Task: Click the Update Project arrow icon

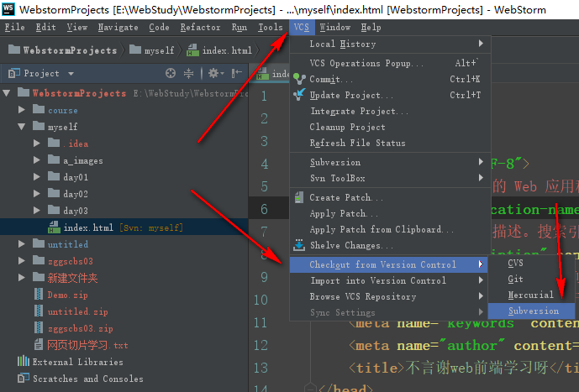Action: pyautogui.click(x=299, y=95)
